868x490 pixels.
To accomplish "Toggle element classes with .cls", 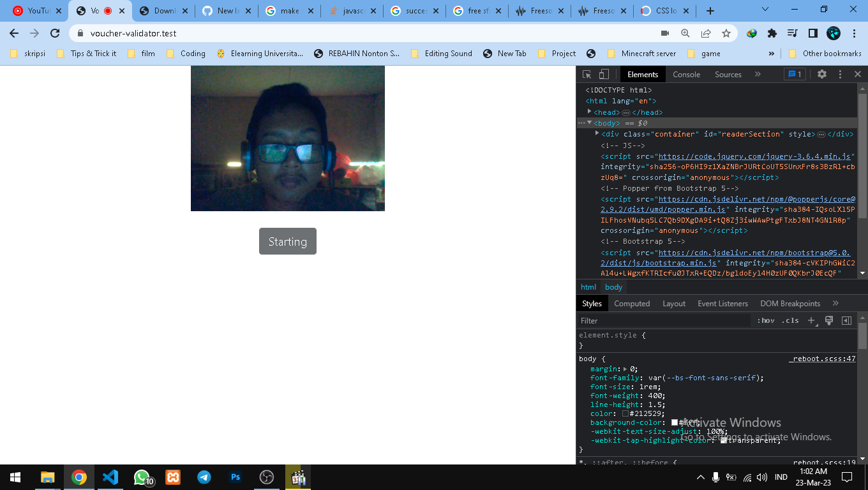I will coord(789,320).
